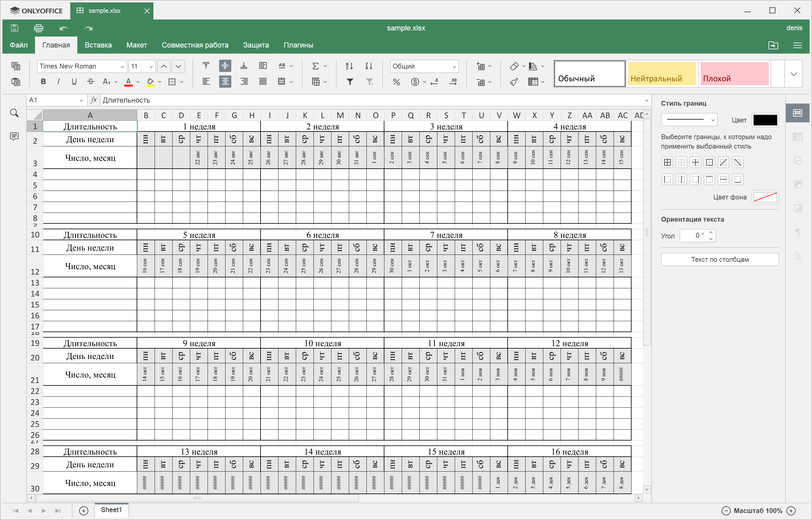Switch to the Вставка tab
This screenshot has width=812, height=520.
pyautogui.click(x=98, y=45)
